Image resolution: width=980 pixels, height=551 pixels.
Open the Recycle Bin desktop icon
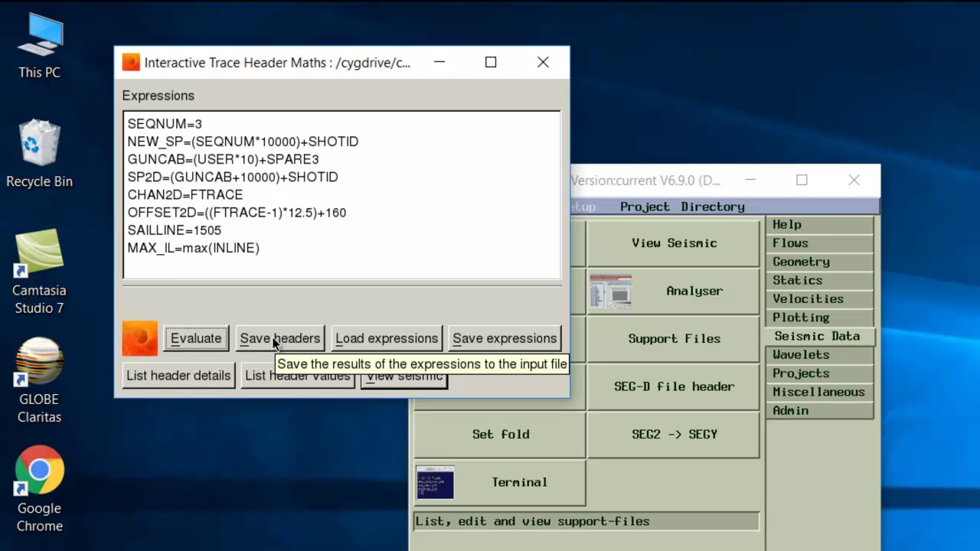tap(39, 154)
